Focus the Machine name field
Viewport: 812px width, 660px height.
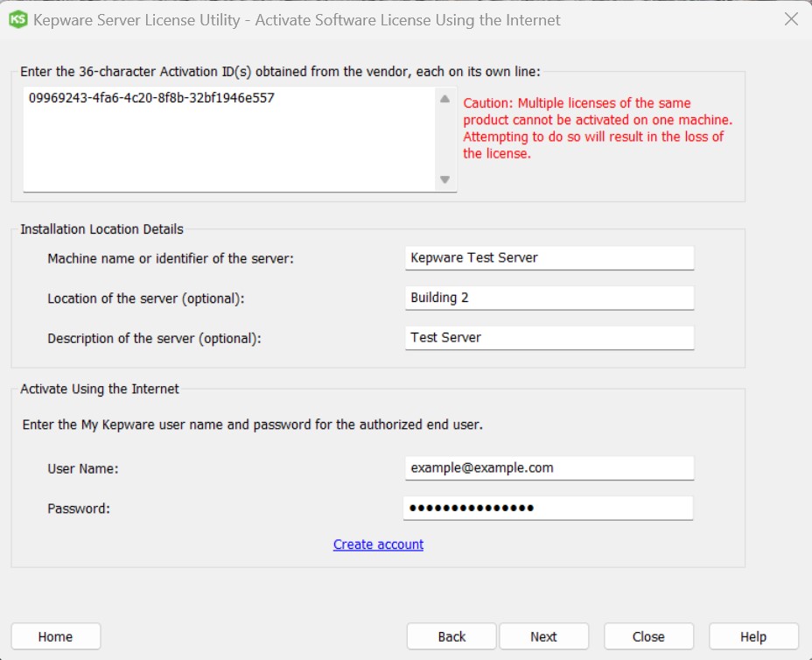click(549, 258)
